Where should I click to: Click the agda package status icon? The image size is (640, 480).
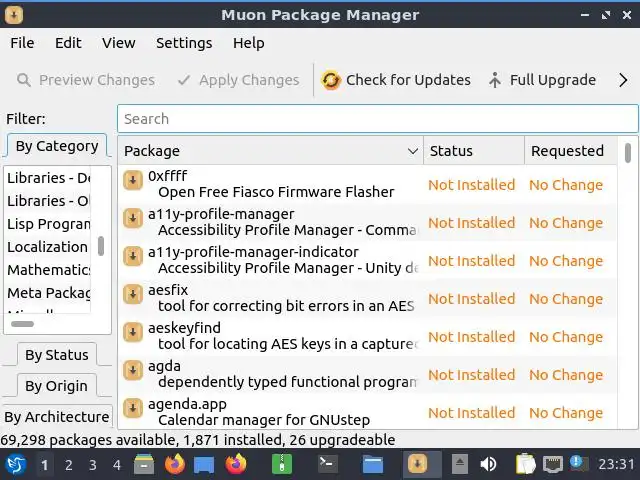[132, 370]
